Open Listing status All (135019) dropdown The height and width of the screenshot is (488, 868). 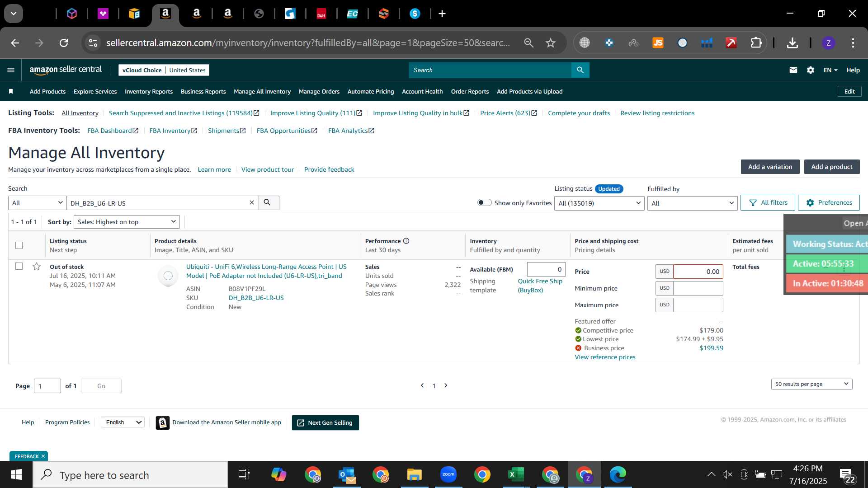click(x=599, y=203)
